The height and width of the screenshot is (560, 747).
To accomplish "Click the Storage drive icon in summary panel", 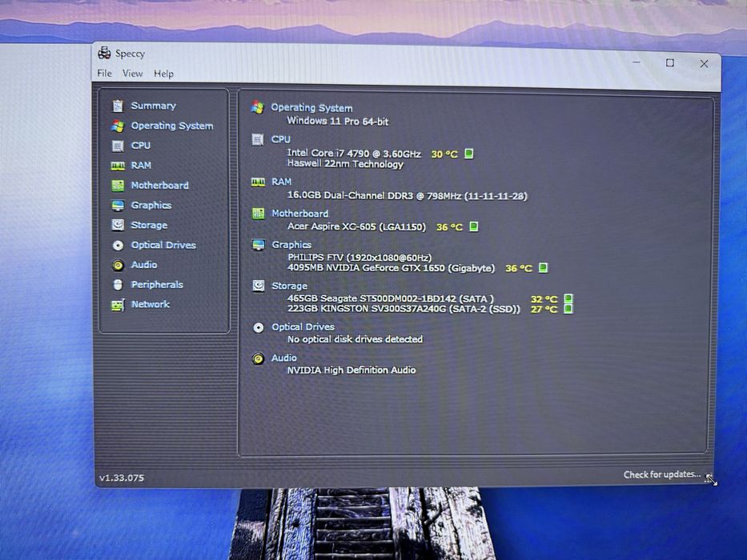I will pos(259,286).
